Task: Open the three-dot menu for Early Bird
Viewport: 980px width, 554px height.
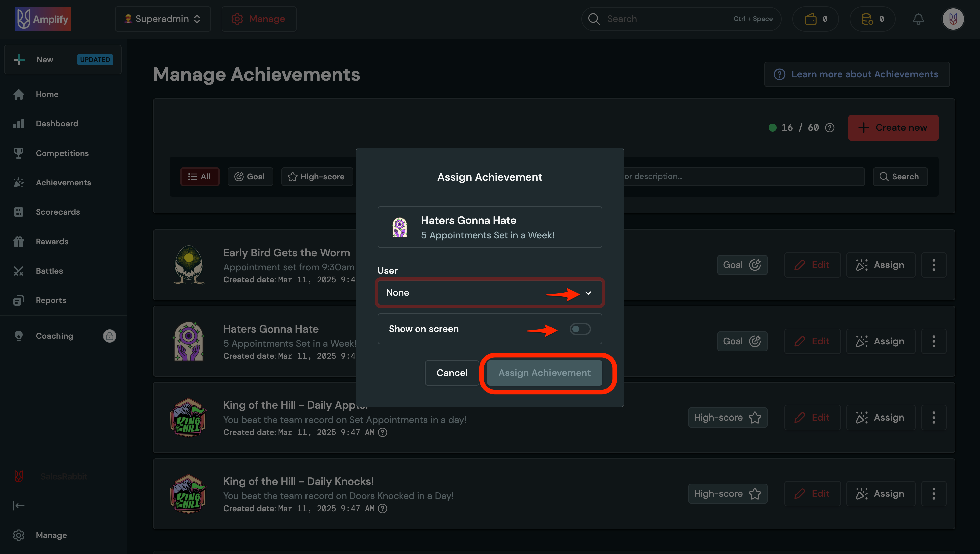Action: (934, 265)
